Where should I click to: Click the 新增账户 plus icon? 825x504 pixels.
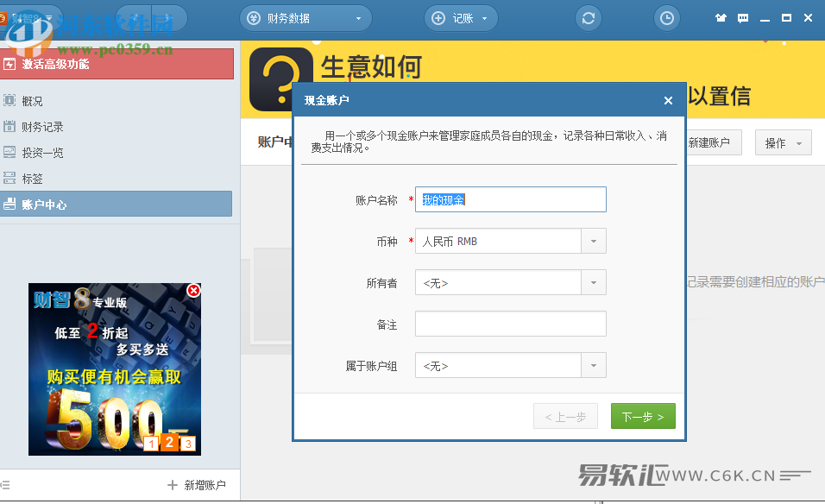coord(173,485)
